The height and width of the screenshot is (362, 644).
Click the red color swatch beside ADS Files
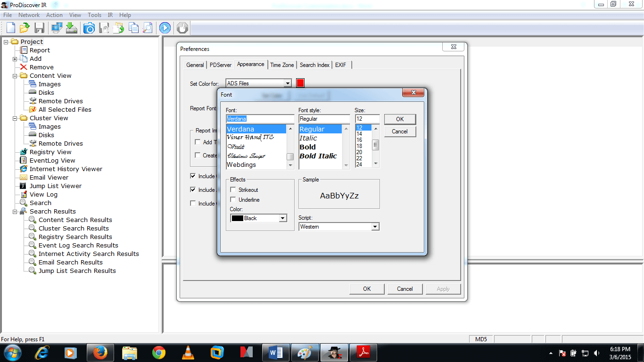click(299, 82)
